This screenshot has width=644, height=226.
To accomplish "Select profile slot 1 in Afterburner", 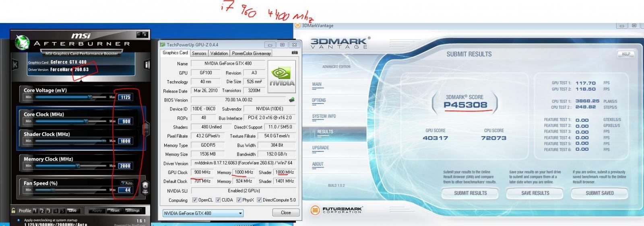I will coord(35,210).
